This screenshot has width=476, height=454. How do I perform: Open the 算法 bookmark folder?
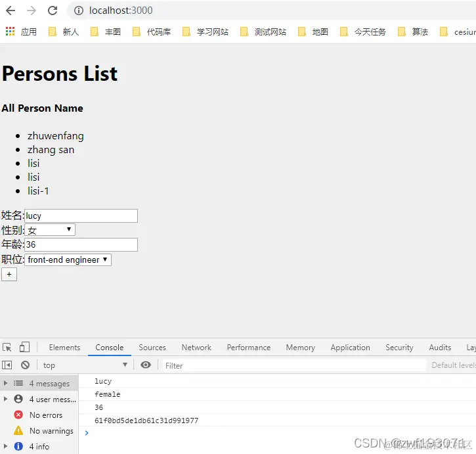(x=413, y=32)
